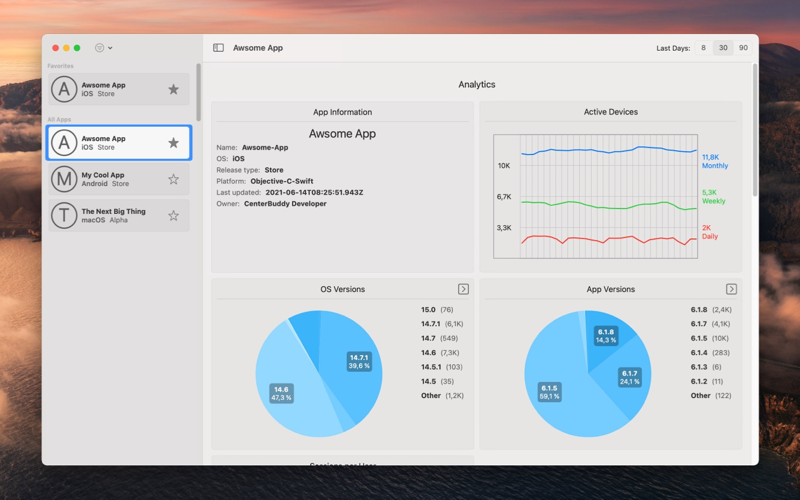This screenshot has width=800, height=500.
Task: Star The Next Big Thing app
Action: pos(173,215)
